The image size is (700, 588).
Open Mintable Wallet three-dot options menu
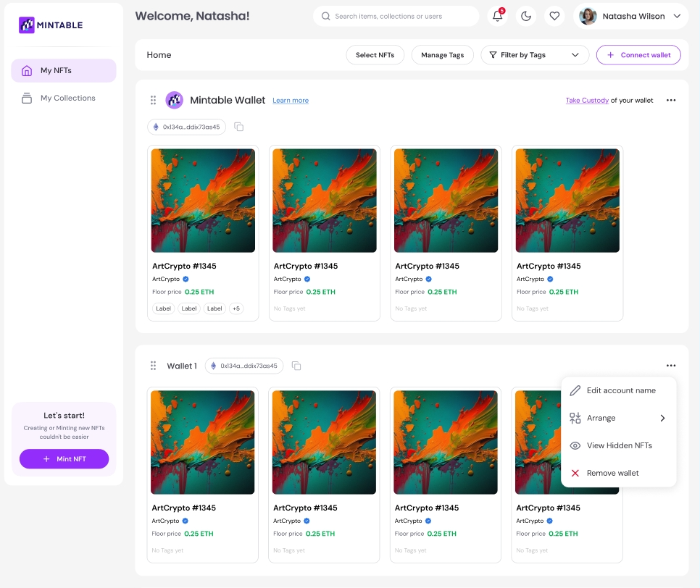pyautogui.click(x=671, y=101)
